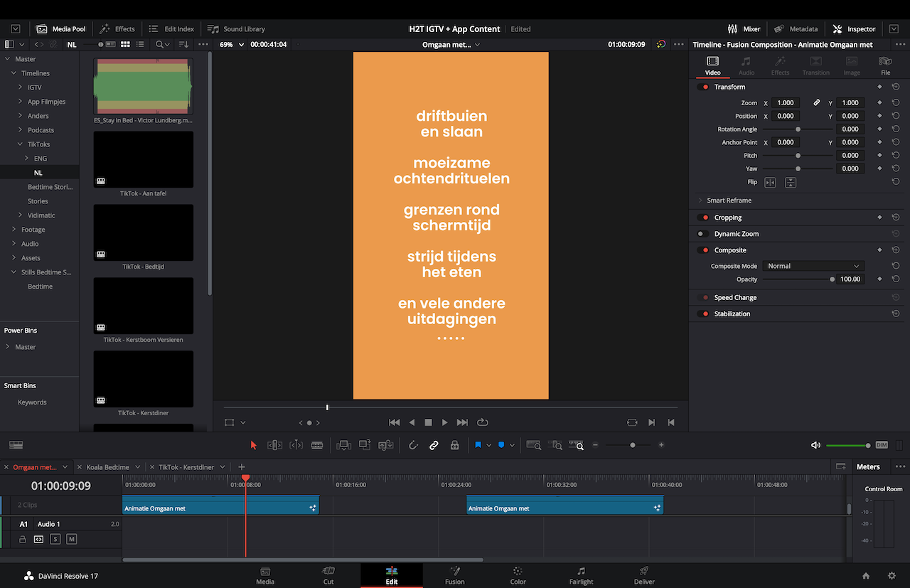Open the flag color dropdown arrow
910x588 pixels.
click(488, 445)
